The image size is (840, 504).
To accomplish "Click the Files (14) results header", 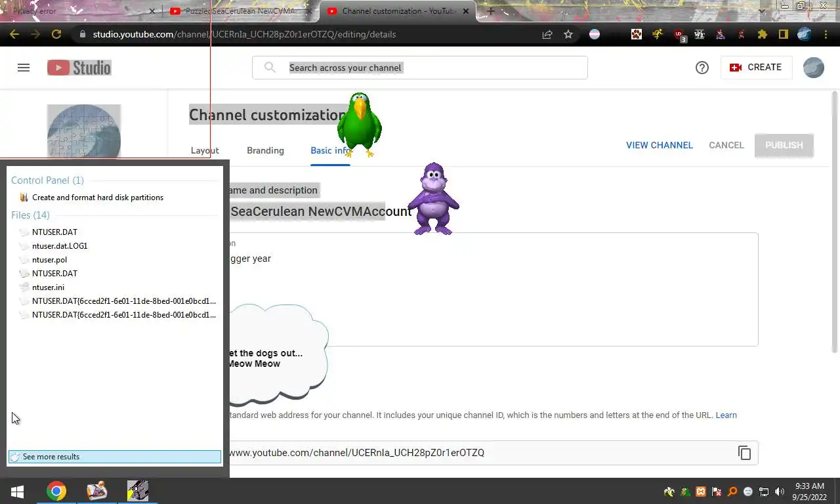I will pos(30,215).
